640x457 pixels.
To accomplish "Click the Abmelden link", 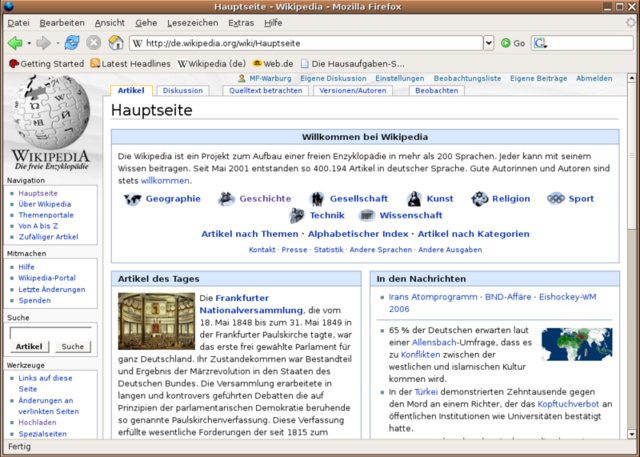I will tap(594, 78).
